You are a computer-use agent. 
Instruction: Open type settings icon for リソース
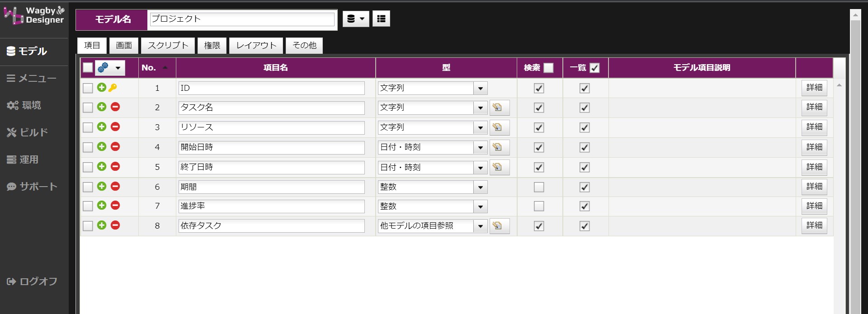point(500,127)
